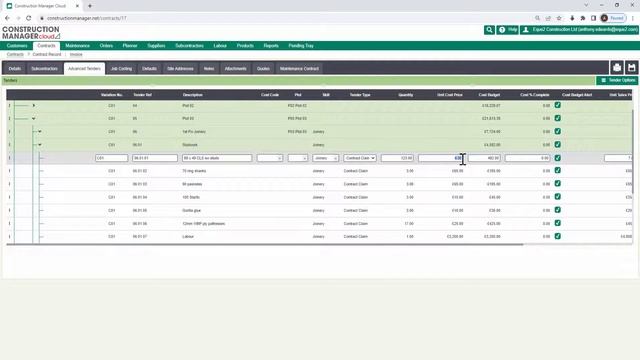The image size is (640, 360).
Task: Collapse the Plot 03 tender row
Action: coord(33,118)
